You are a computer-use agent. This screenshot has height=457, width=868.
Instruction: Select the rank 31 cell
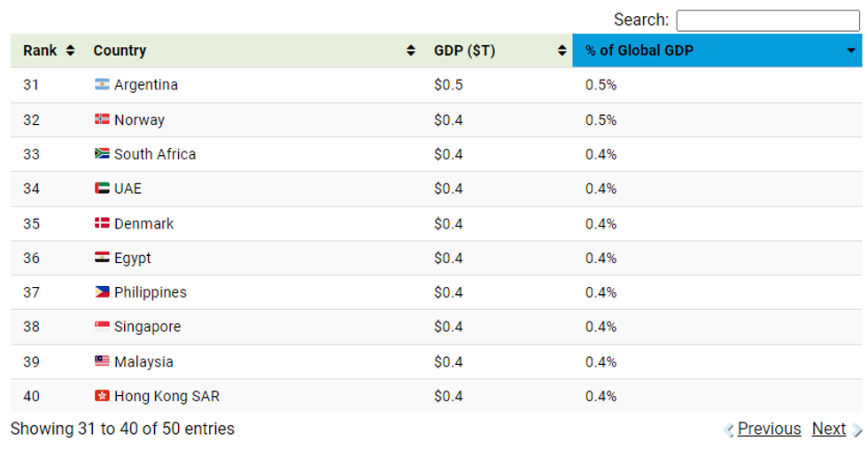coord(32,85)
